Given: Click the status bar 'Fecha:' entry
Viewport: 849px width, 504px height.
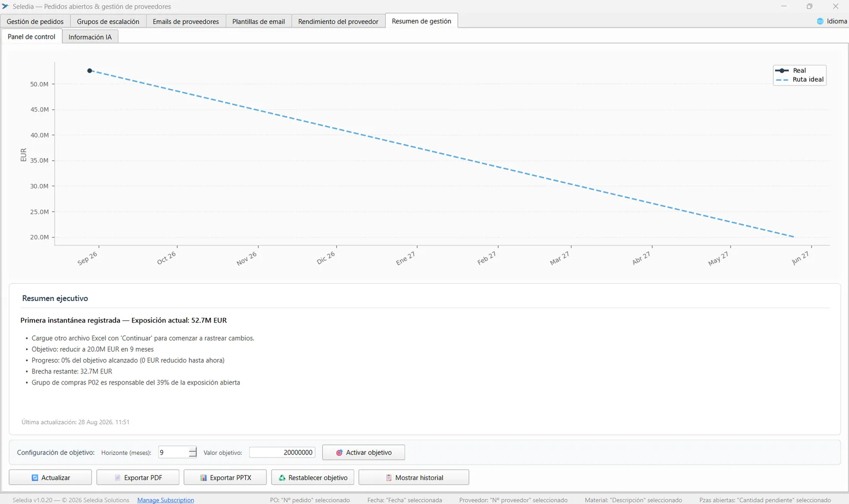Looking at the screenshot, I should point(404,500).
